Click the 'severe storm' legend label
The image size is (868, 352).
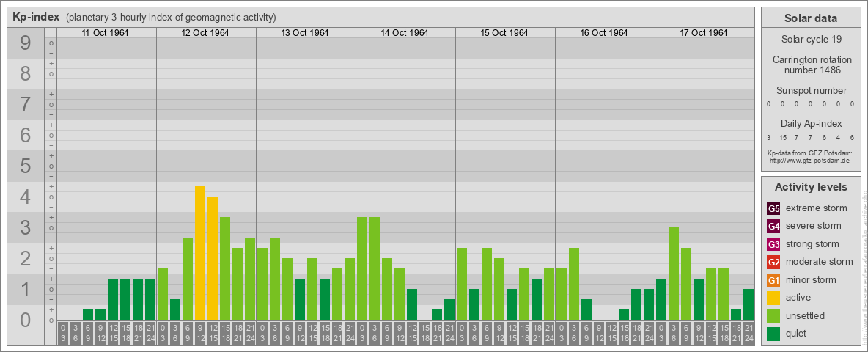814,226
